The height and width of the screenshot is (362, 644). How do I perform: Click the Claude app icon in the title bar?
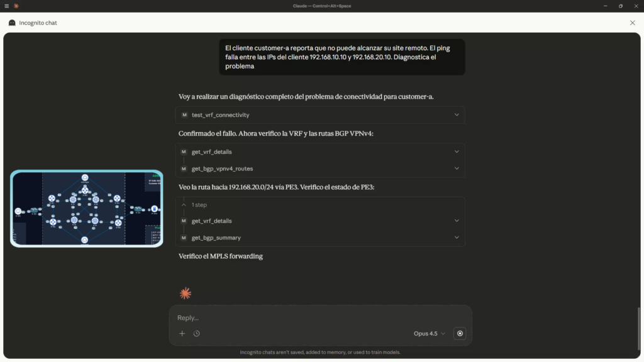point(16,6)
